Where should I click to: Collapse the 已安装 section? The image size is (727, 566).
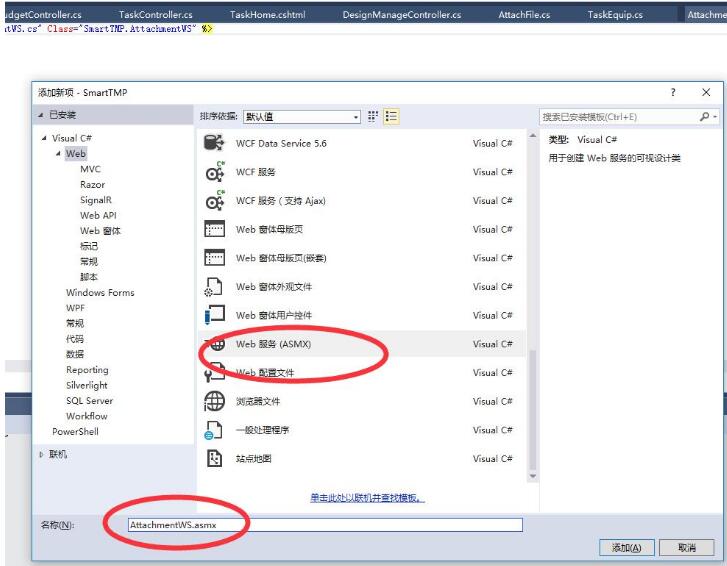40,115
